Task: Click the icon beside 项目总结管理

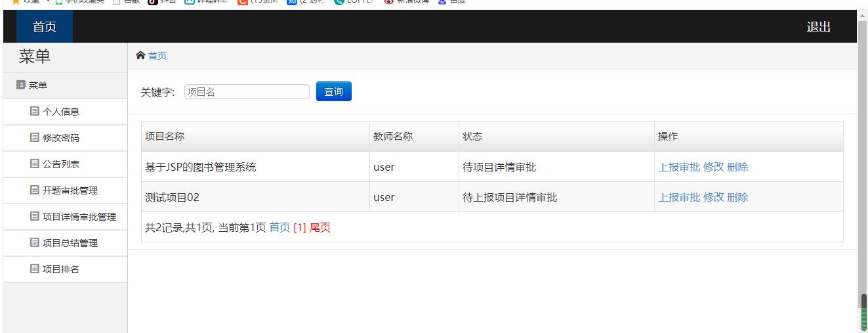Action: click(35, 243)
